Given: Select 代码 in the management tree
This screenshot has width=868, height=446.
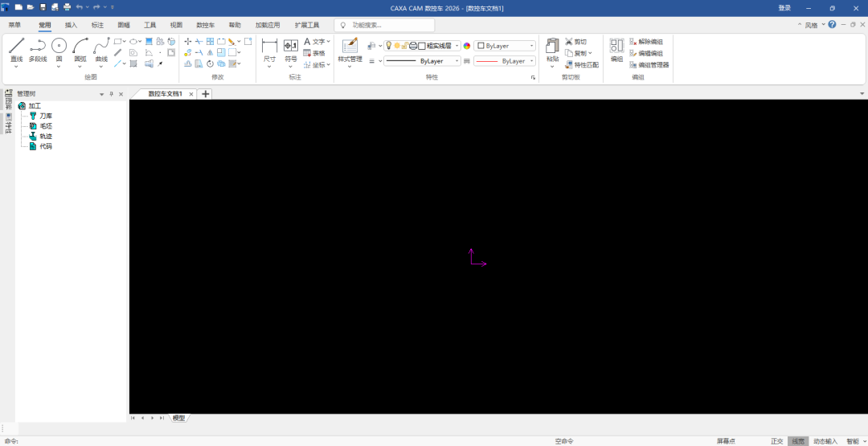Looking at the screenshot, I should 46,146.
